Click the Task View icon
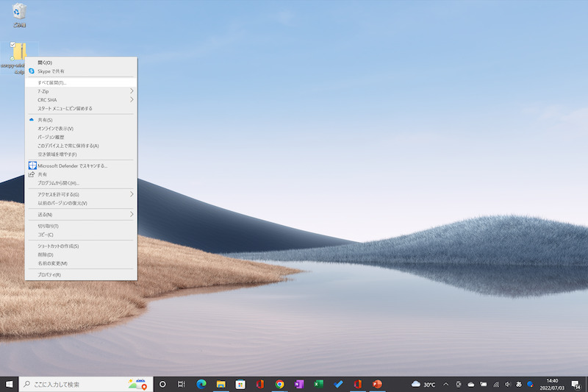The width and height of the screenshot is (588, 392). click(x=181, y=384)
